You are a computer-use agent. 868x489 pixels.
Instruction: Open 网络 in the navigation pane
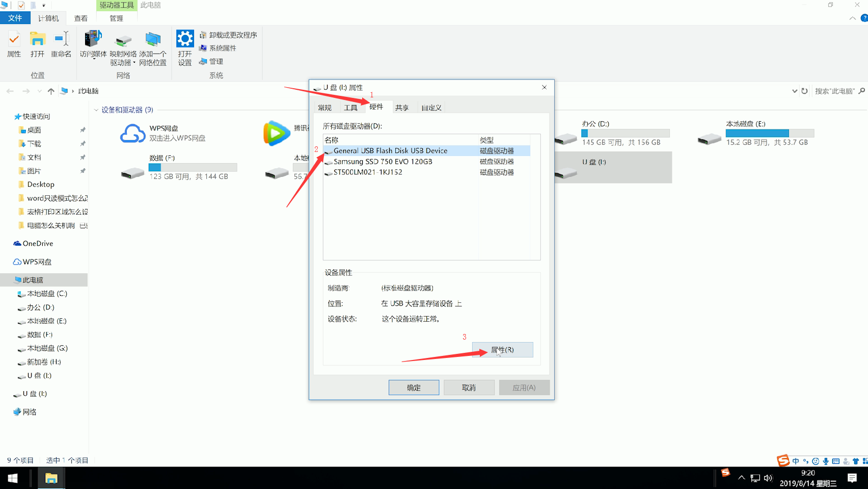click(25, 412)
